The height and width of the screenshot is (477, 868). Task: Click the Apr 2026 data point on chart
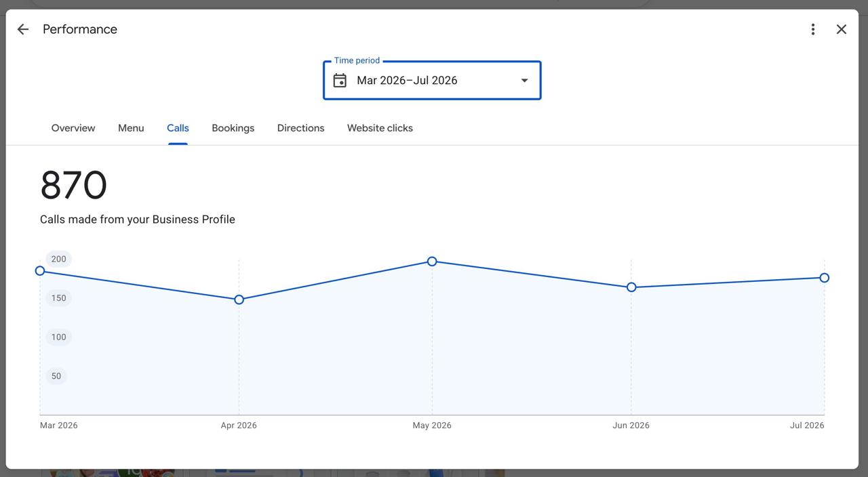point(239,299)
